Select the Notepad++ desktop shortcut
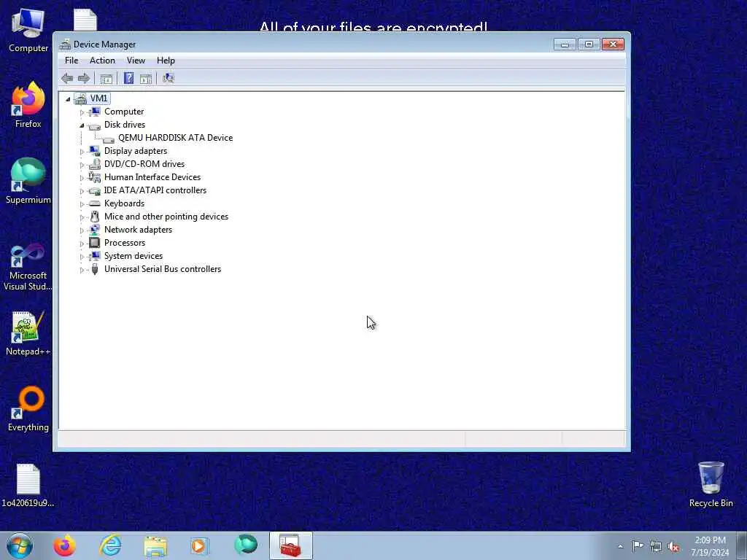Screen dimensions: 747x560 click(28, 333)
